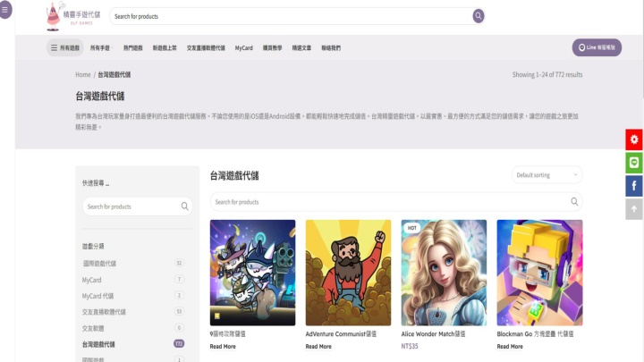Click the NT$35 price of Alice Wonder Match
Screen dimensions: 644x362
410,347
